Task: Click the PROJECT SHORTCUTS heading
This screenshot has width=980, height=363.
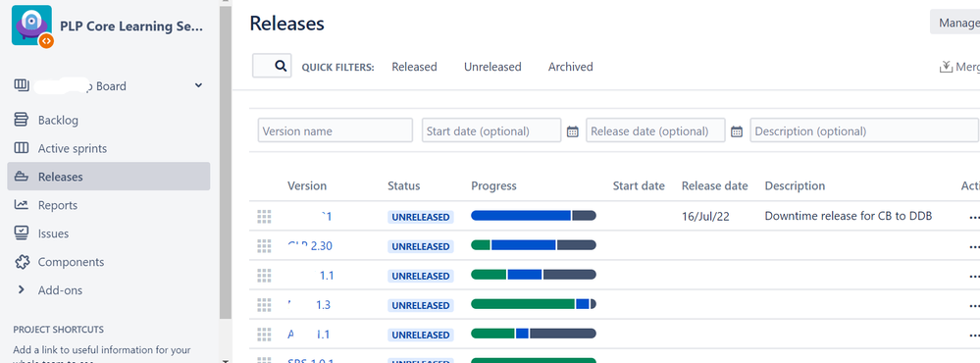Action: [58, 330]
